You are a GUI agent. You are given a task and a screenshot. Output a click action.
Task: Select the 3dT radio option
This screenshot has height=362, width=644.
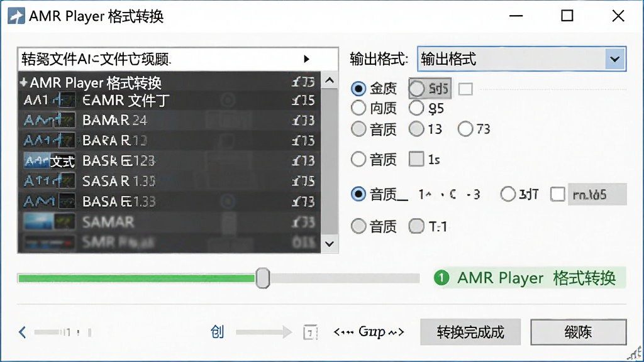click(x=508, y=194)
